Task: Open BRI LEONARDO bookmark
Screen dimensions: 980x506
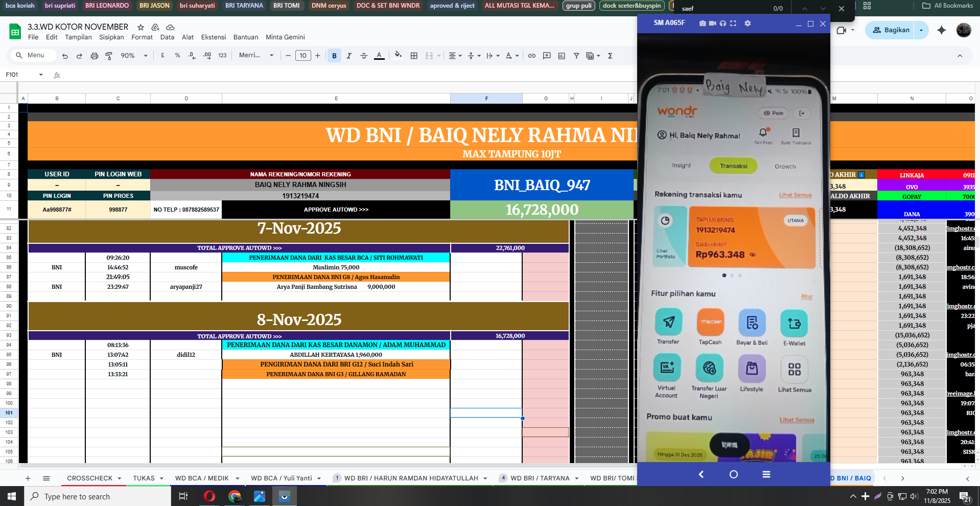Action: tap(107, 6)
